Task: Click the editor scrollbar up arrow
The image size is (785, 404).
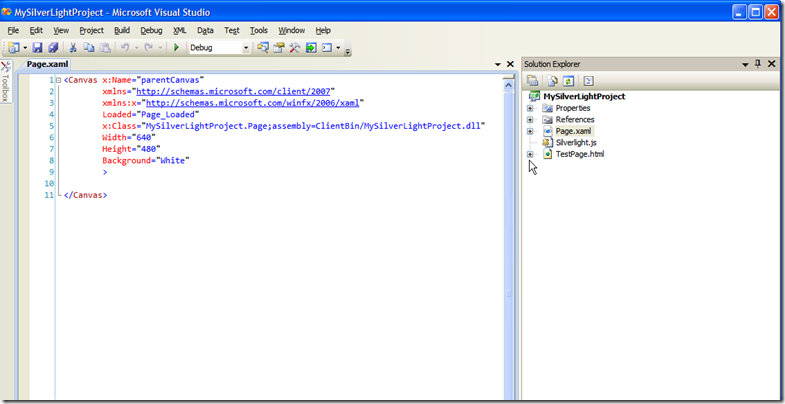Action: (x=509, y=85)
